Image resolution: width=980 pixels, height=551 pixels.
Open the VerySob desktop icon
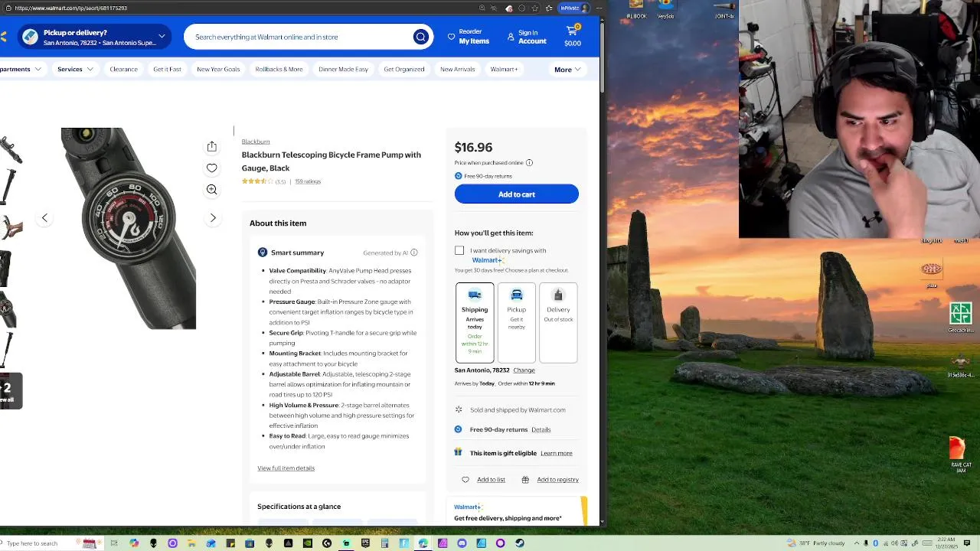pyautogui.click(x=665, y=11)
